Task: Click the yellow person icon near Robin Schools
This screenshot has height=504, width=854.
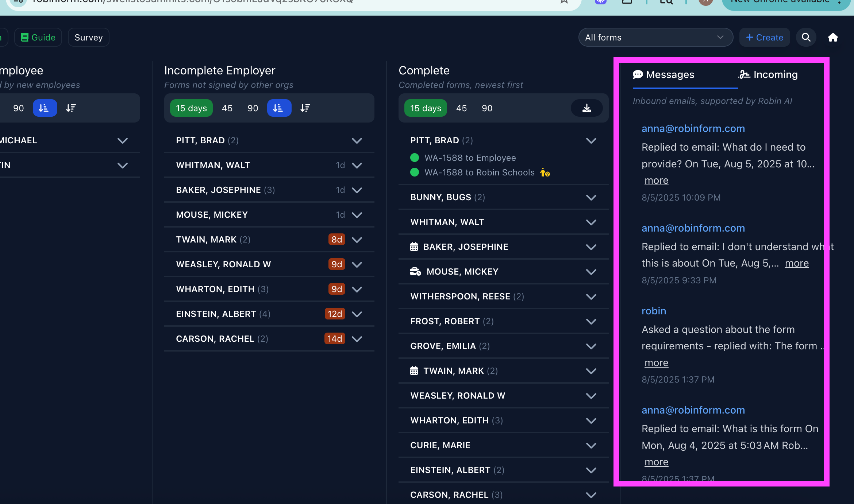Action: pyautogui.click(x=545, y=172)
